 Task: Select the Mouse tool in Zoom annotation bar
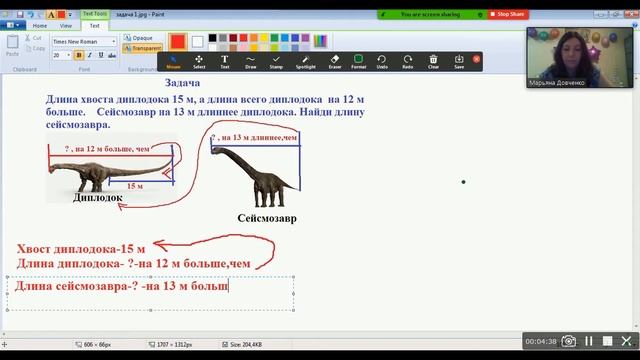click(173, 62)
